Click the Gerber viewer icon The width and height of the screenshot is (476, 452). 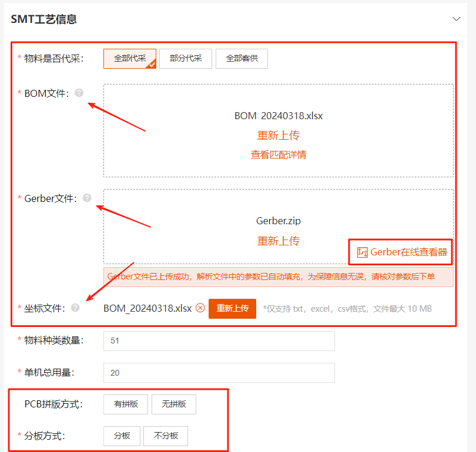coord(362,252)
